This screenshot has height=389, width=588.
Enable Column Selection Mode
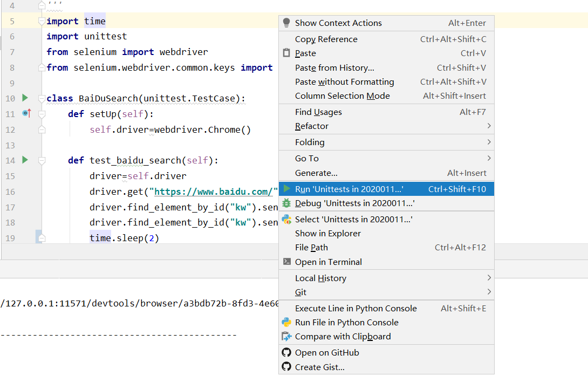[x=386, y=95]
